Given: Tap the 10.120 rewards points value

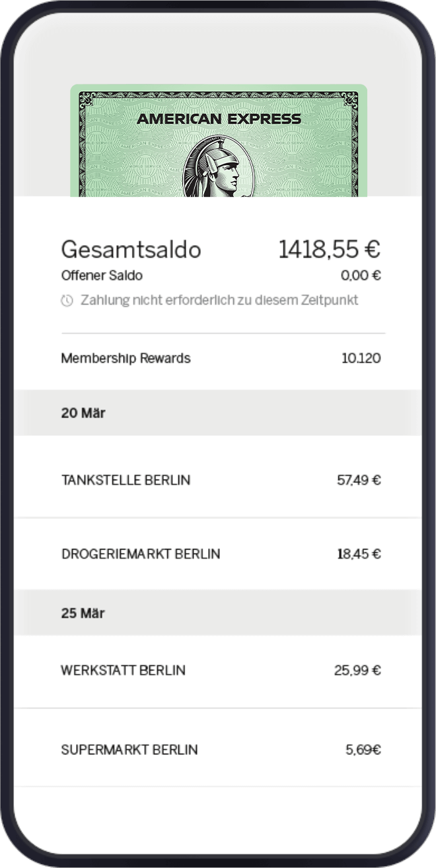Looking at the screenshot, I should click(x=361, y=358).
